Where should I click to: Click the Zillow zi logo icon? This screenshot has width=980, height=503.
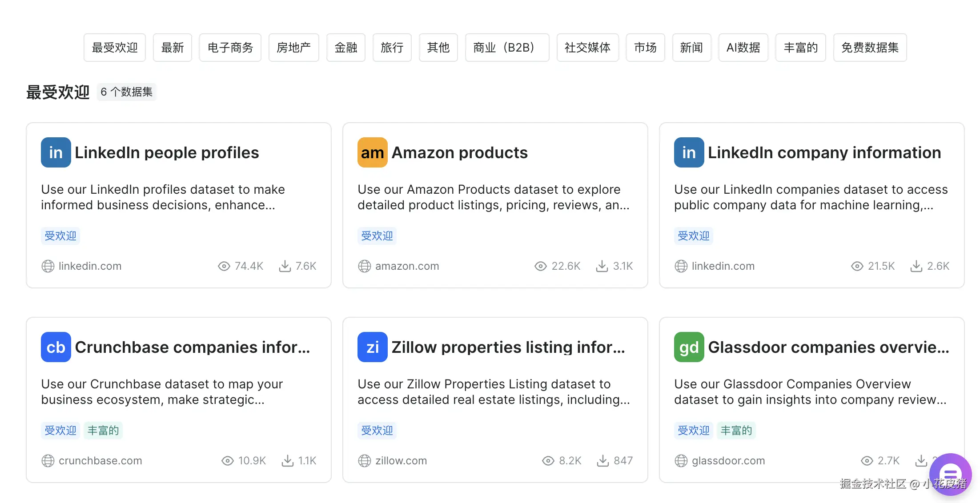[372, 347]
